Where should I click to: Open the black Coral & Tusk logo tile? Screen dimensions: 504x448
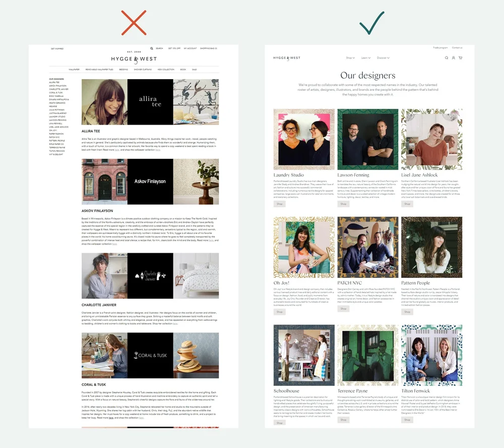pyautogui.click(x=150, y=355)
